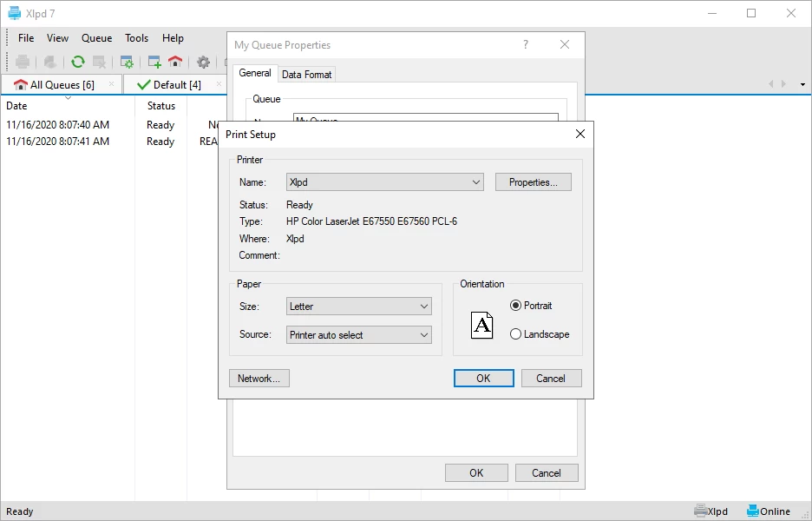The image size is (812, 521).
Task: Click the Xlpd printer icon in status bar
Action: coord(702,511)
